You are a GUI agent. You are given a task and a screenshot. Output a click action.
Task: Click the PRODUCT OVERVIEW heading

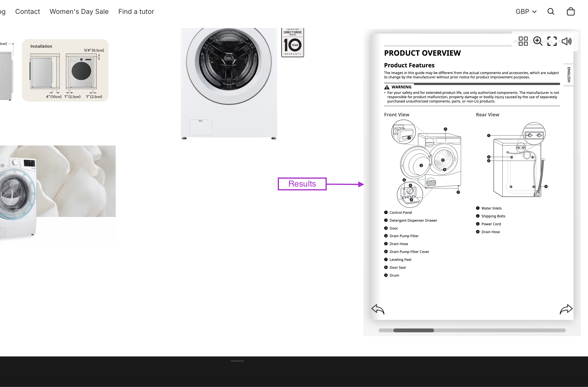422,53
